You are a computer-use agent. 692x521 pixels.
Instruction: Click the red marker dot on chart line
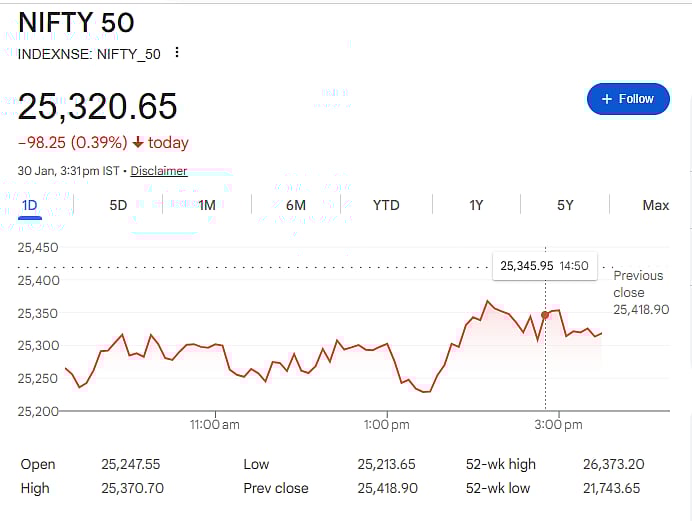[x=545, y=315]
